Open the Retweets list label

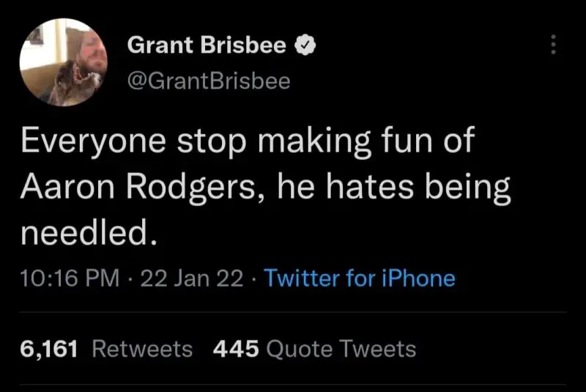tap(143, 349)
